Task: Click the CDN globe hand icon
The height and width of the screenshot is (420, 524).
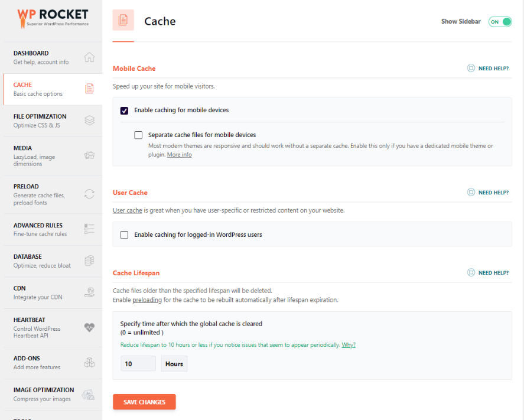Action: (x=89, y=292)
